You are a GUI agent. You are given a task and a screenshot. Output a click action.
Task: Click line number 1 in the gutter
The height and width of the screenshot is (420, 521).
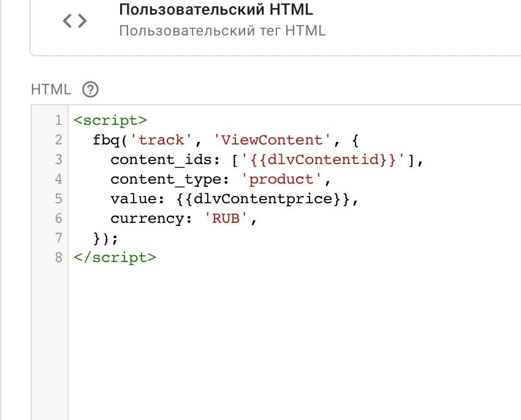58,120
